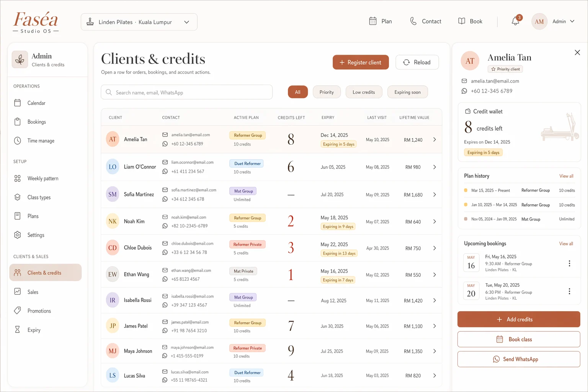Click the leaf icon in Admin sidebar header
Image resolution: width=588 pixels, height=392 pixels.
coord(20,59)
